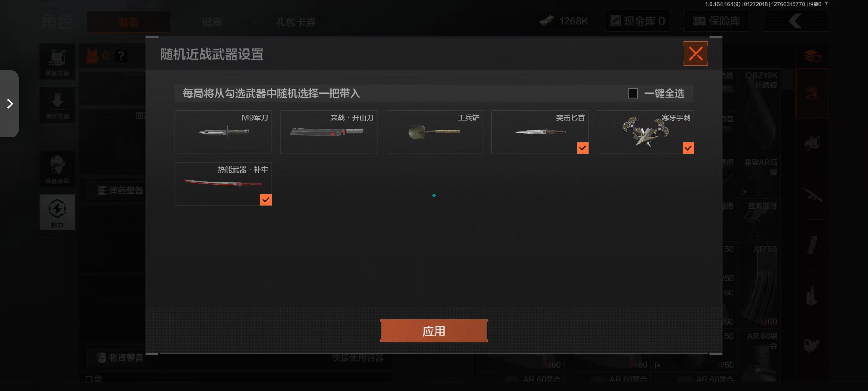This screenshot has width=868, height=391.
Task: Open the 现金库 cash vault
Action: coord(638,21)
